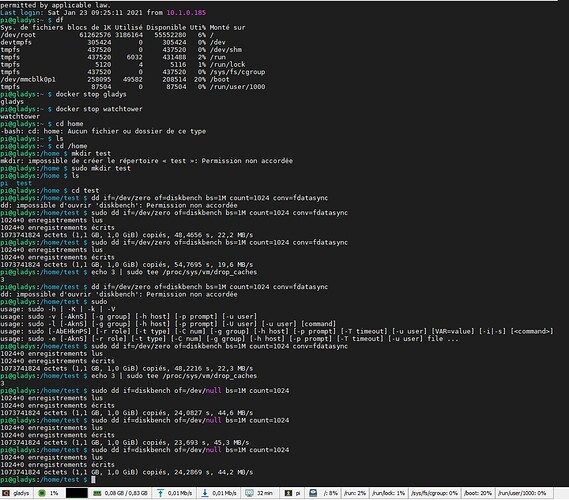
Task: Click the gladys host icon in status bar
Action: [6, 493]
